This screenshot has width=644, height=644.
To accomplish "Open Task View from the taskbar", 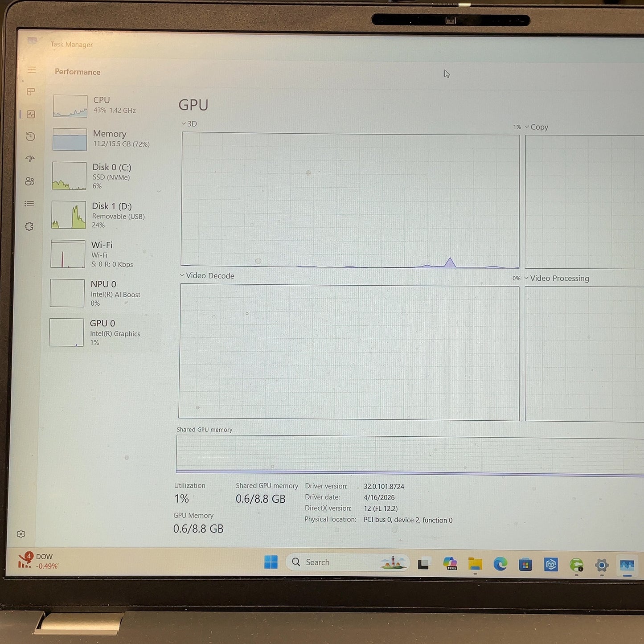I will click(423, 564).
